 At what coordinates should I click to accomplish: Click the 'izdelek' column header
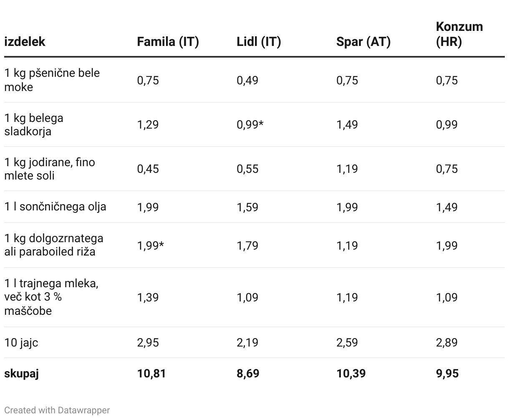pyautogui.click(x=25, y=42)
